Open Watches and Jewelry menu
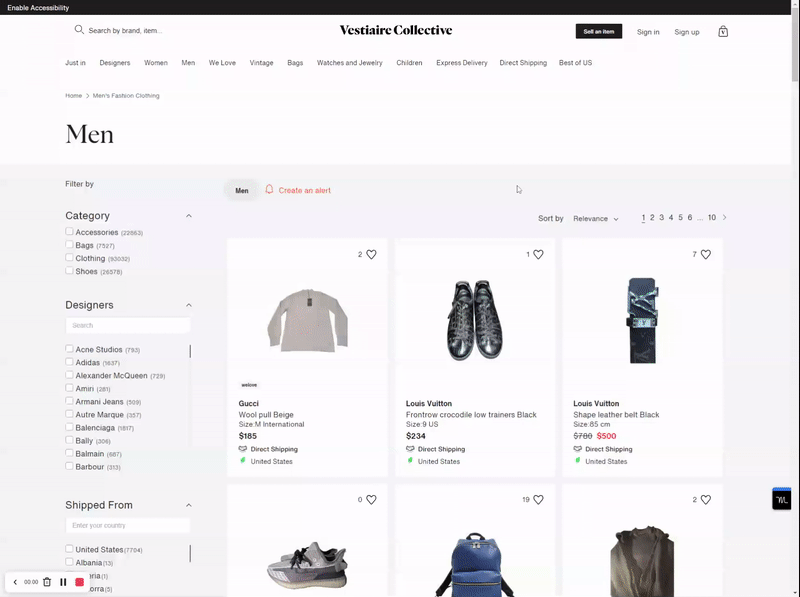800x597 pixels. [x=349, y=63]
